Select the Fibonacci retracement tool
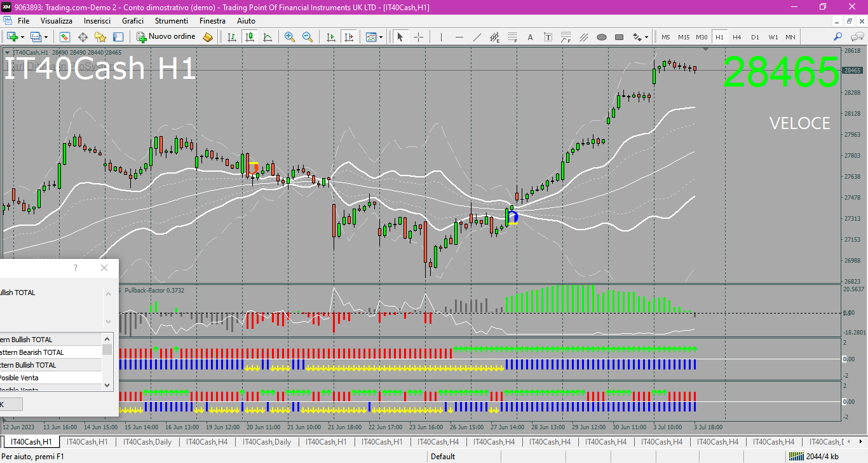868x463 pixels. 512,37
